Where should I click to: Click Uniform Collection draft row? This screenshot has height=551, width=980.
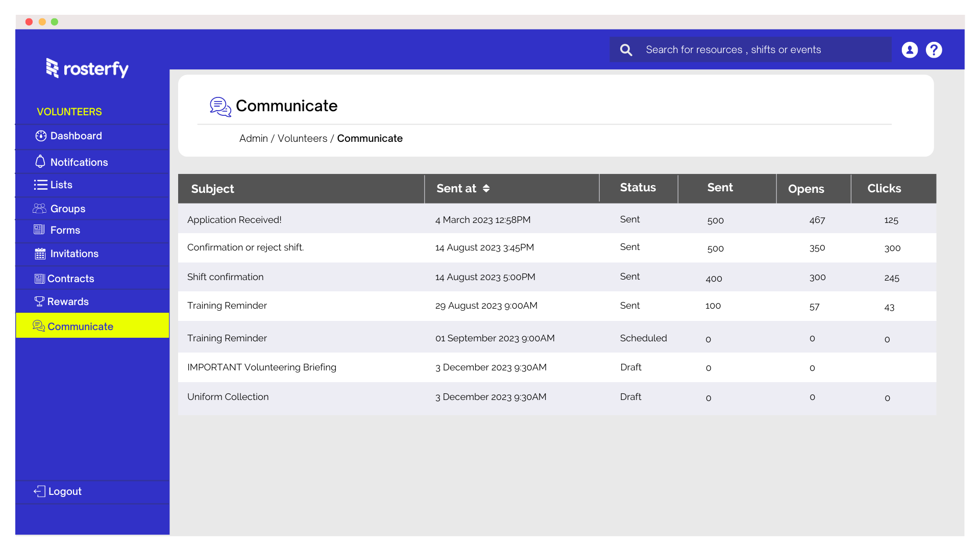[x=557, y=397]
